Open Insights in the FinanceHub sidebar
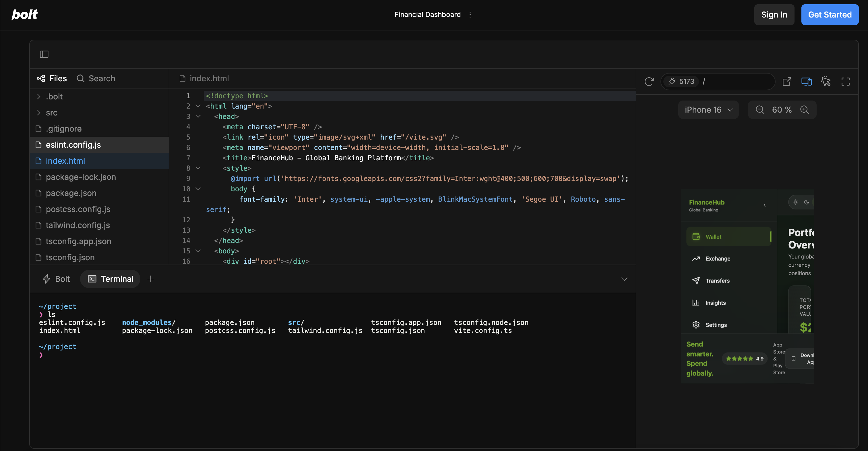Image resolution: width=868 pixels, height=451 pixels. click(x=716, y=302)
